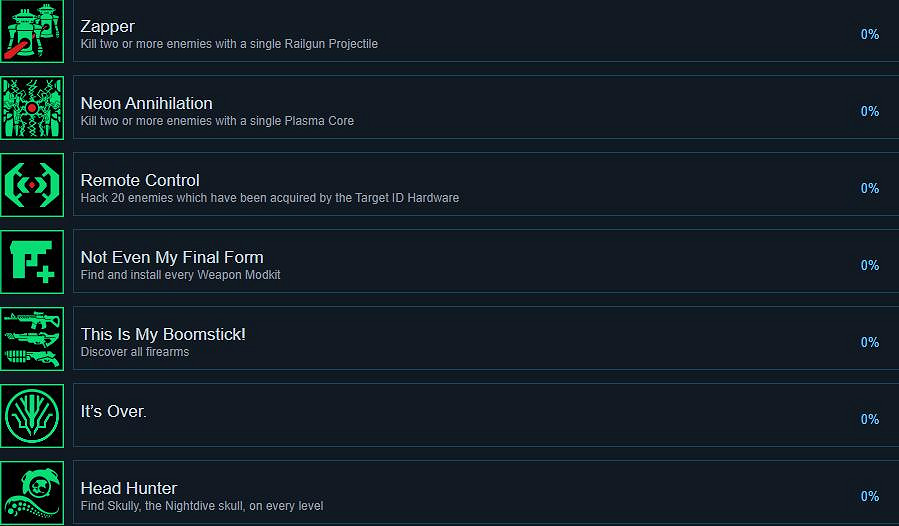Click the Railgun Projectile description text
Viewport: 899px width, 526px height.
coord(229,44)
